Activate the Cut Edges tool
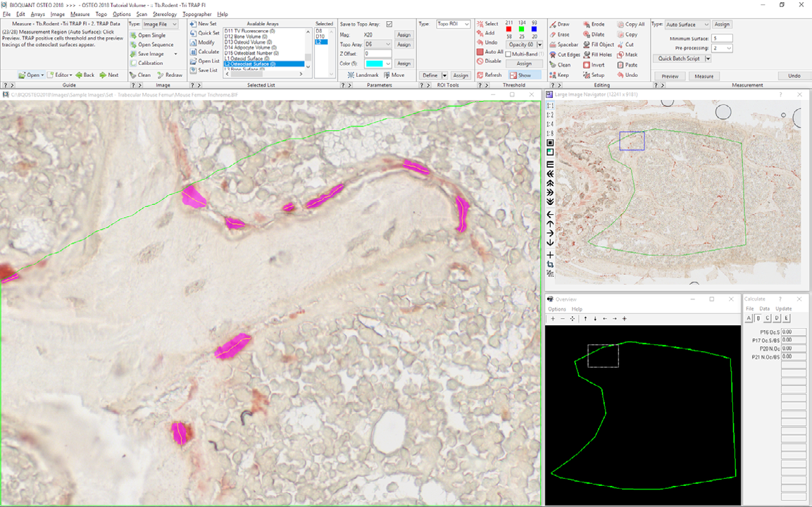812x507 pixels. point(565,54)
